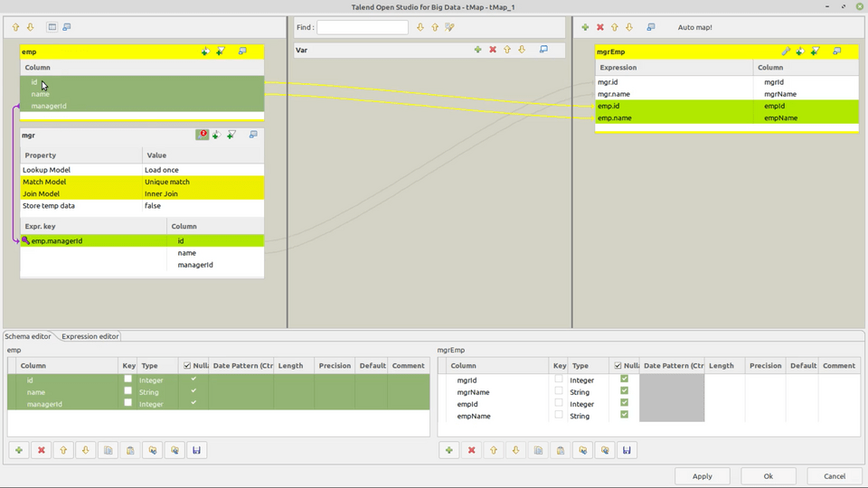Open the Type cell for mgrName in the mgrEmp schema

coord(588,392)
